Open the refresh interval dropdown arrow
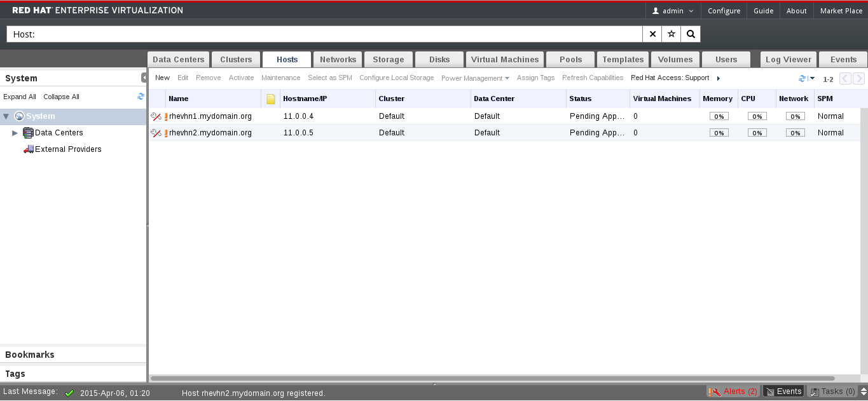Viewport: 868px width, 401px height. (x=812, y=78)
